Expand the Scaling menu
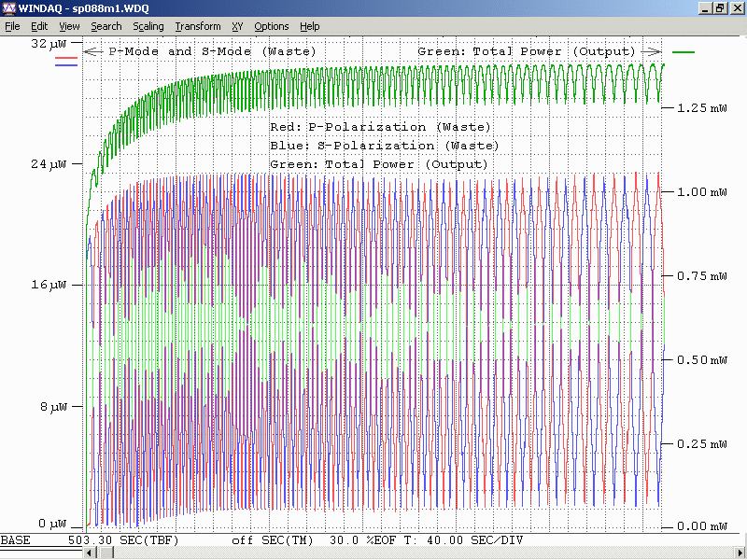Viewport: 747px width, 560px height. click(x=148, y=26)
